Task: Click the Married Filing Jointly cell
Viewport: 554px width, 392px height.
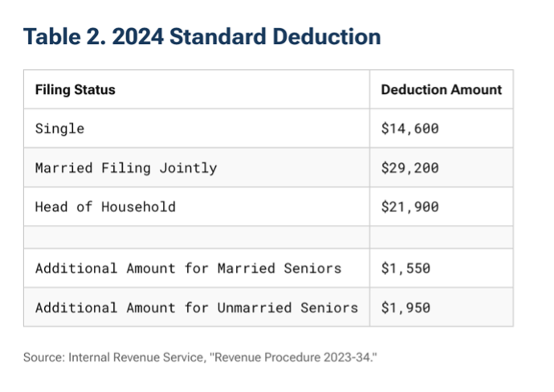Action: (x=125, y=168)
